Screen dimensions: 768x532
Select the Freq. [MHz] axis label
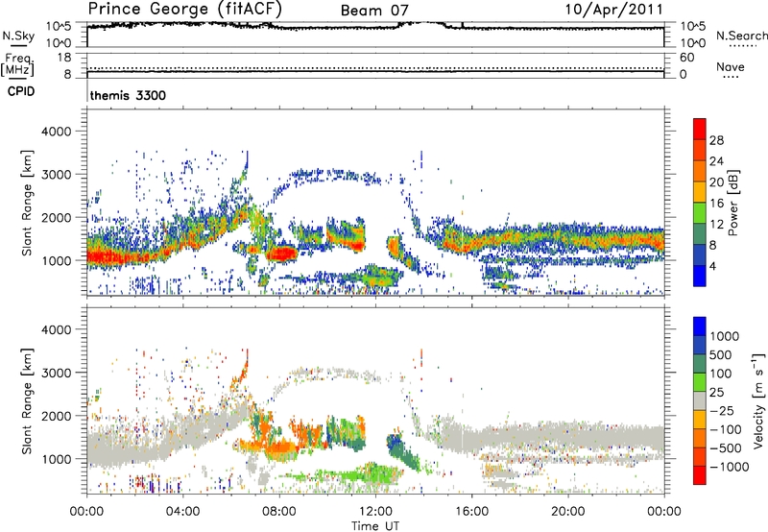point(18,65)
